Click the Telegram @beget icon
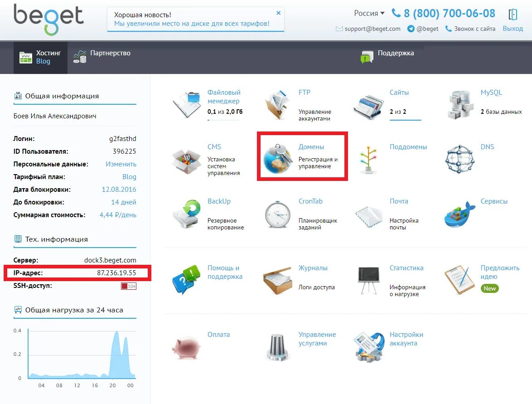This screenshot has height=404, width=532. 411,29
